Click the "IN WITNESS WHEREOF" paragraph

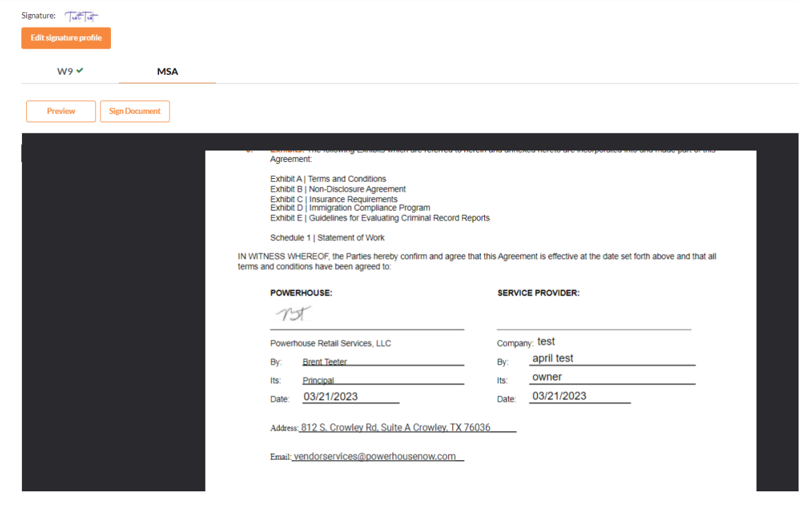point(477,262)
